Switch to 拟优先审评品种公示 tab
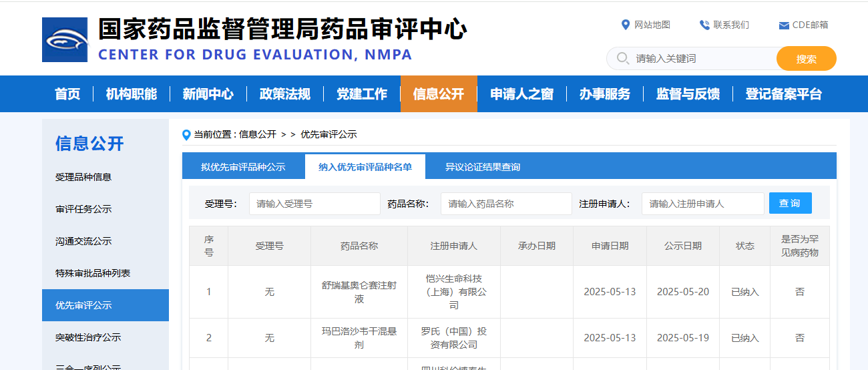This screenshot has width=868, height=370. click(243, 167)
